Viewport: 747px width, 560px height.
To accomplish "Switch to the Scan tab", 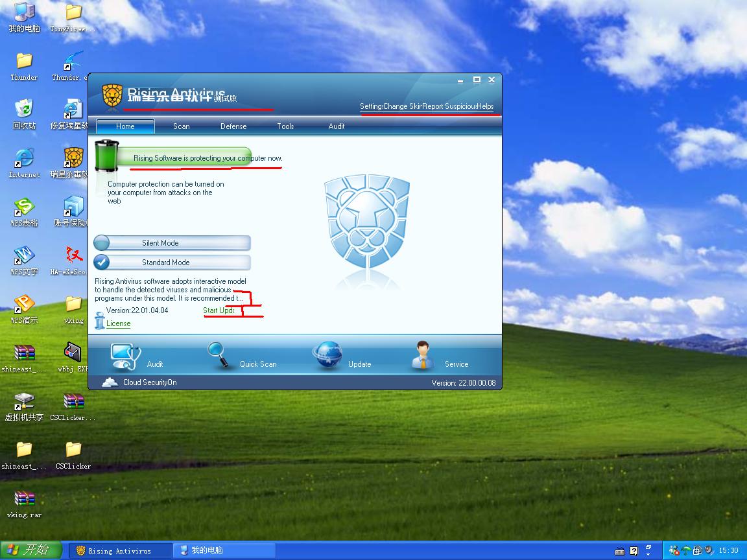I will coord(181,126).
